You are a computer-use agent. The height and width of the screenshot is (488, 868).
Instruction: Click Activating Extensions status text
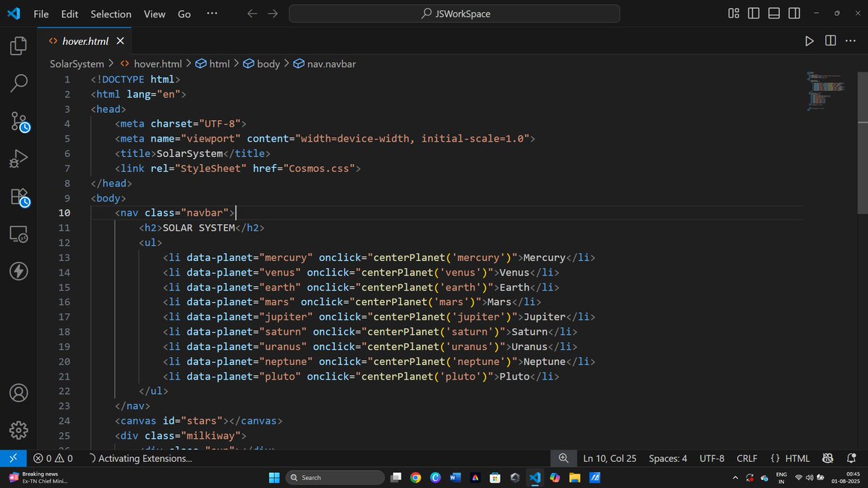tap(140, 458)
